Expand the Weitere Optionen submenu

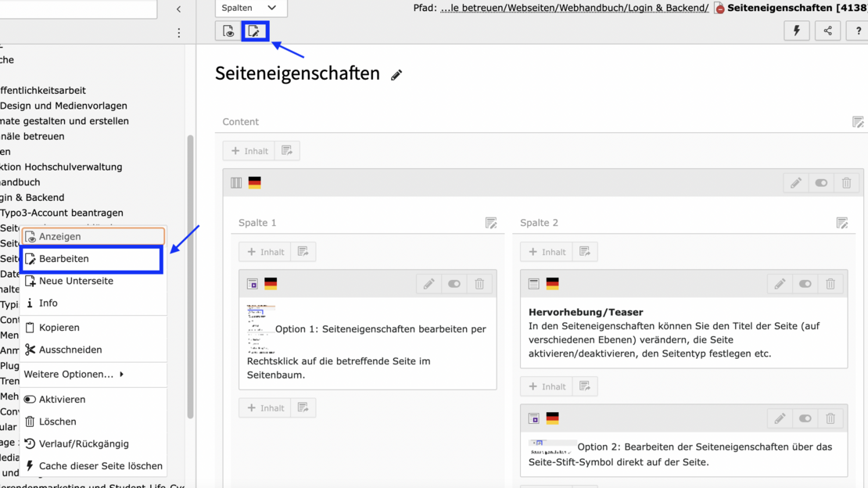74,375
